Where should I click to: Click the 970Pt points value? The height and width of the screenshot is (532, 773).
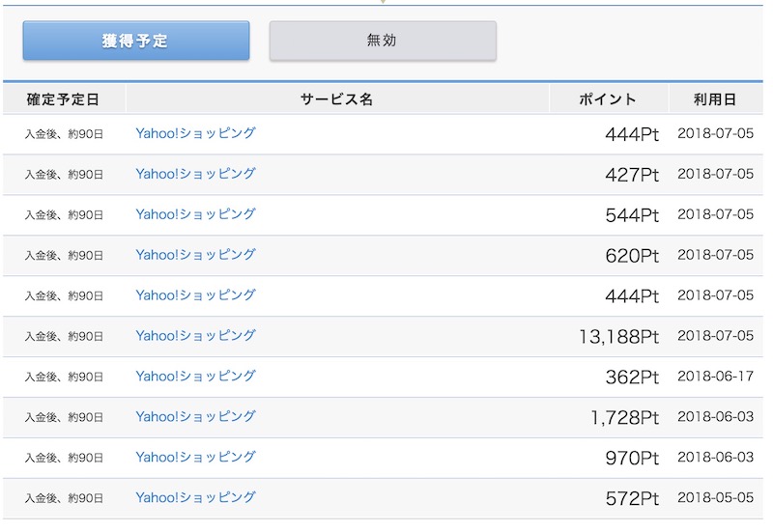[x=632, y=459]
